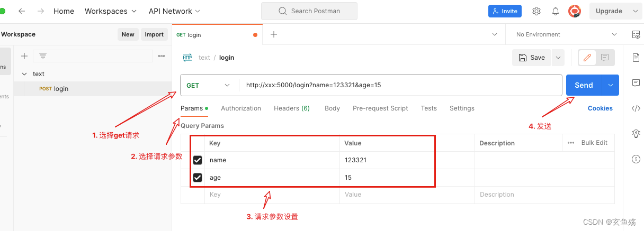Open the request info icon
The height and width of the screenshot is (231, 644).
click(636, 159)
